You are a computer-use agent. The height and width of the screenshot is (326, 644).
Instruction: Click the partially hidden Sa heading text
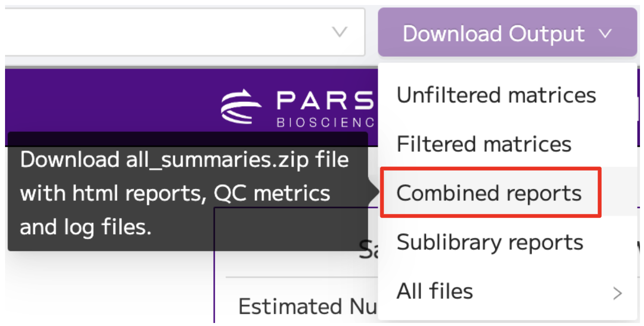(368, 249)
